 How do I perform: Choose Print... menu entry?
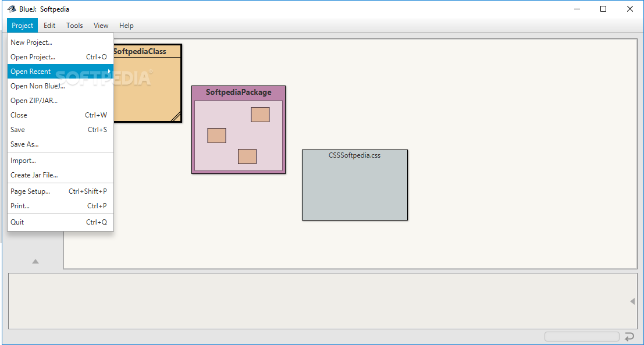point(61,206)
